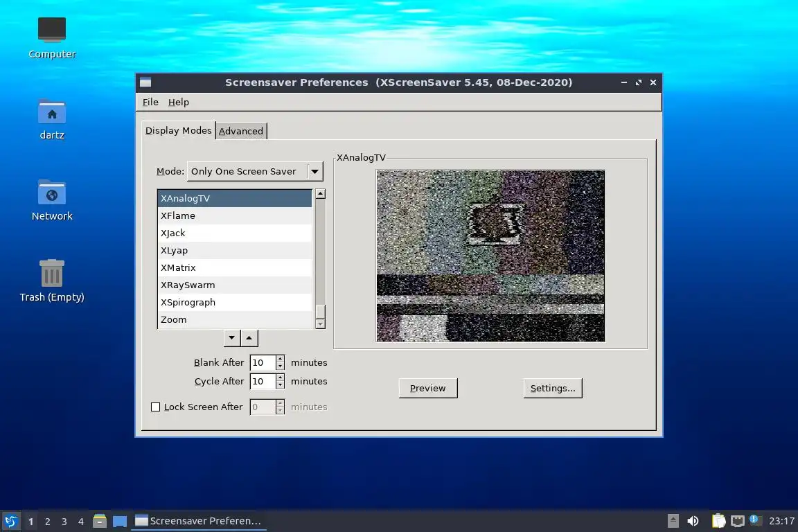This screenshot has height=532, width=798.
Task: Increase the Cycle After minutes value
Action: 280,378
